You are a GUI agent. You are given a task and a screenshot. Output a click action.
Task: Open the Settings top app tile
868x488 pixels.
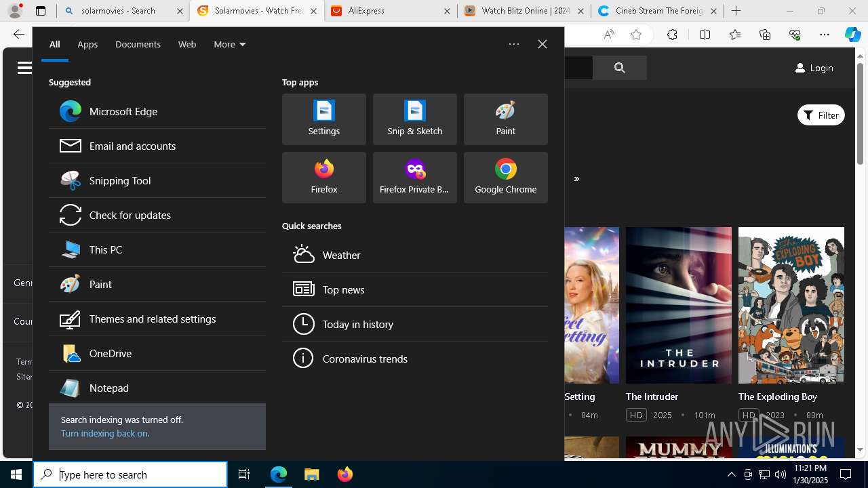324,119
